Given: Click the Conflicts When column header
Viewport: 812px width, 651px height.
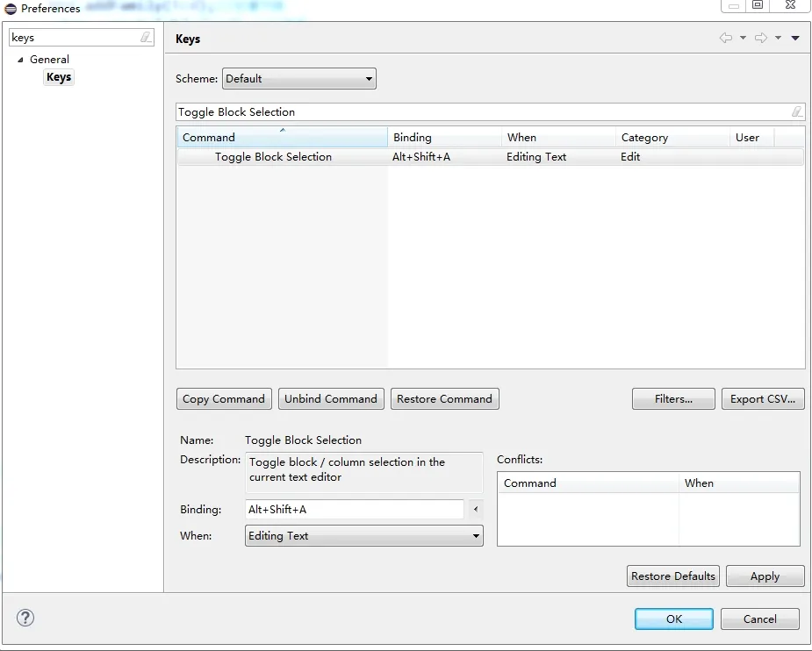Looking at the screenshot, I should pos(739,483).
